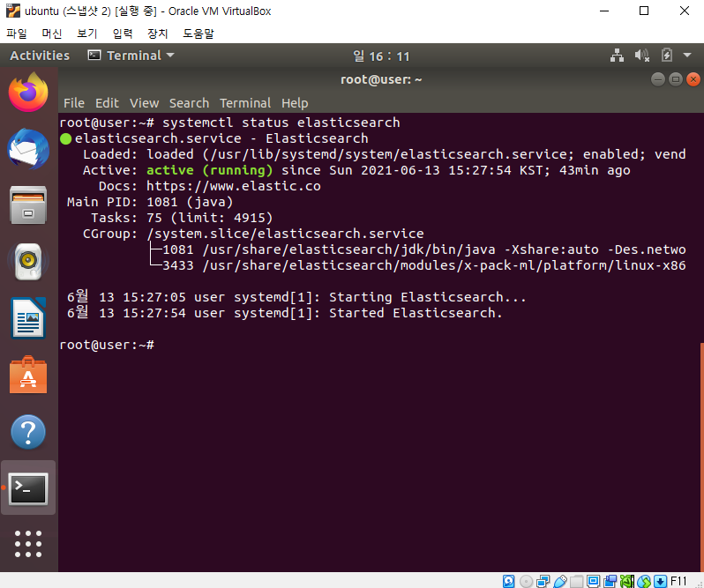Maximize the root@user terminal window
The image size is (704, 588).
pyautogui.click(x=675, y=80)
